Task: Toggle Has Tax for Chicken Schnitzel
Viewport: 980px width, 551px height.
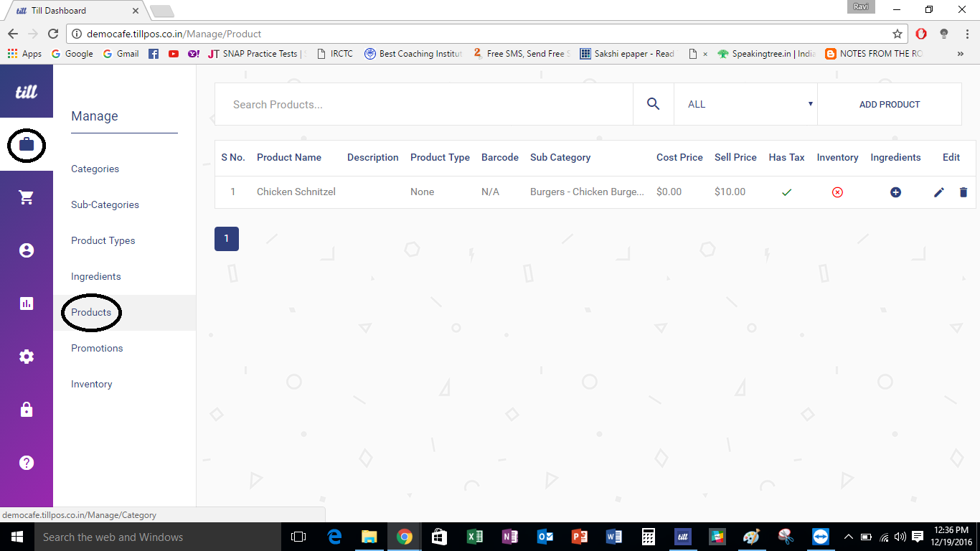Action: click(786, 192)
